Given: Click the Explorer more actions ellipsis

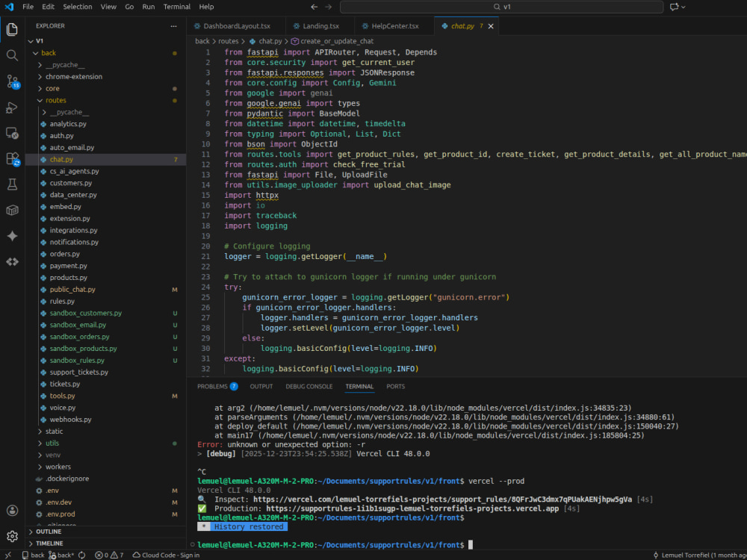Looking at the screenshot, I should pyautogui.click(x=173, y=26).
